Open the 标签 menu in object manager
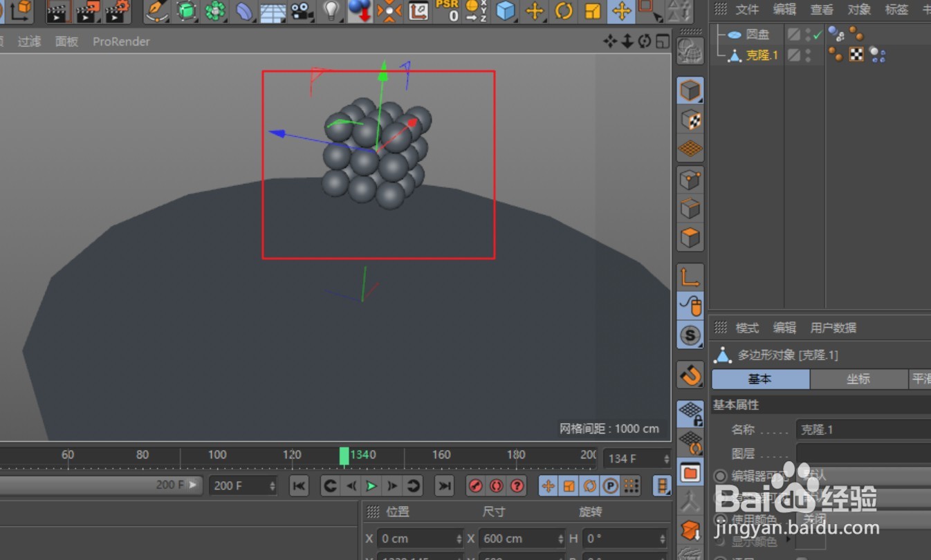The image size is (931, 560). (x=896, y=10)
